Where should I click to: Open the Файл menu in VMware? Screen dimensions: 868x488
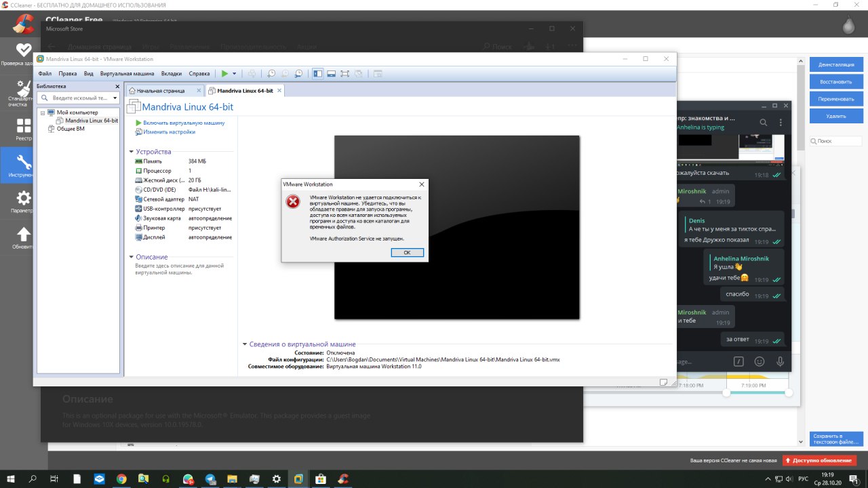click(45, 73)
